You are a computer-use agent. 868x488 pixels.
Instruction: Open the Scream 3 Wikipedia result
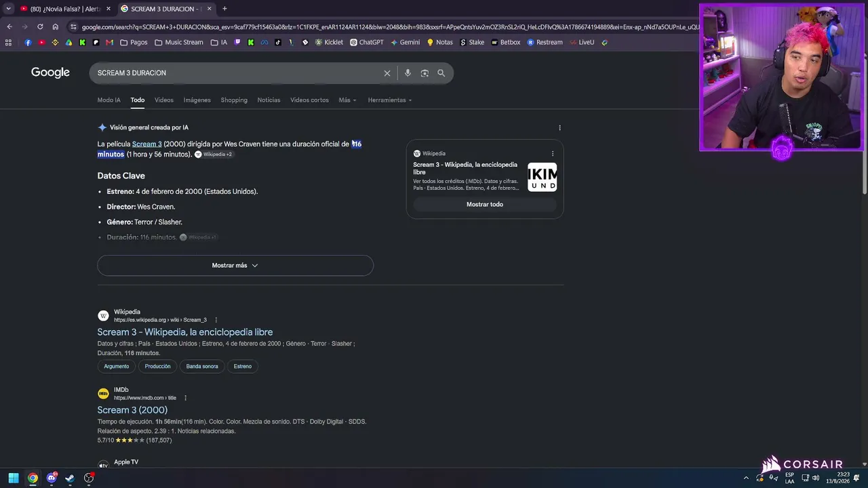coord(185,332)
